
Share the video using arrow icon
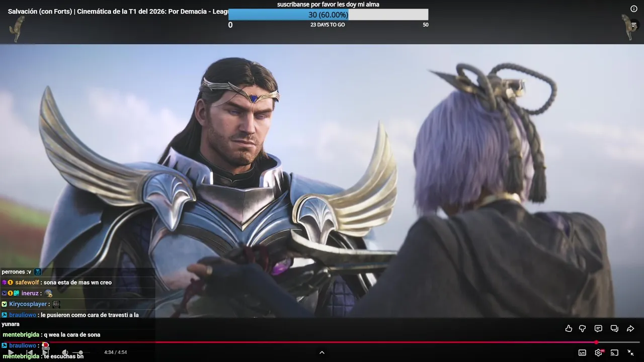pos(630,328)
